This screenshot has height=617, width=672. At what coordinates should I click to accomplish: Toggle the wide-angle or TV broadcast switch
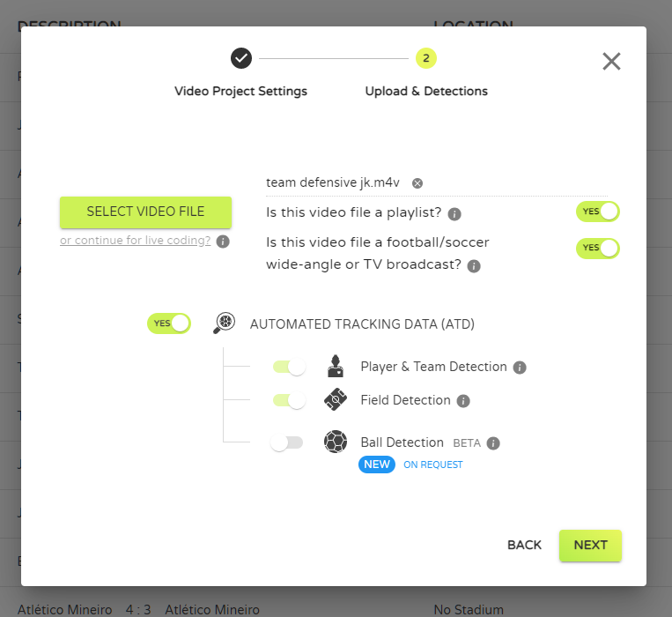tap(597, 249)
